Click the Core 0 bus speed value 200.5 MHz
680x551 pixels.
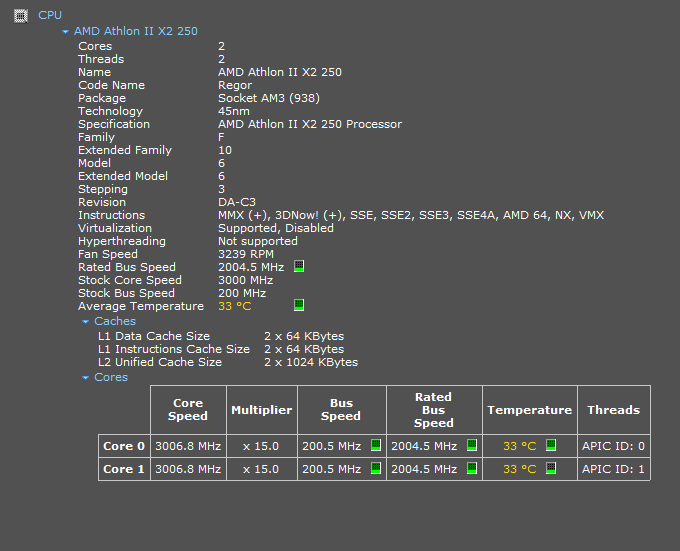click(332, 446)
